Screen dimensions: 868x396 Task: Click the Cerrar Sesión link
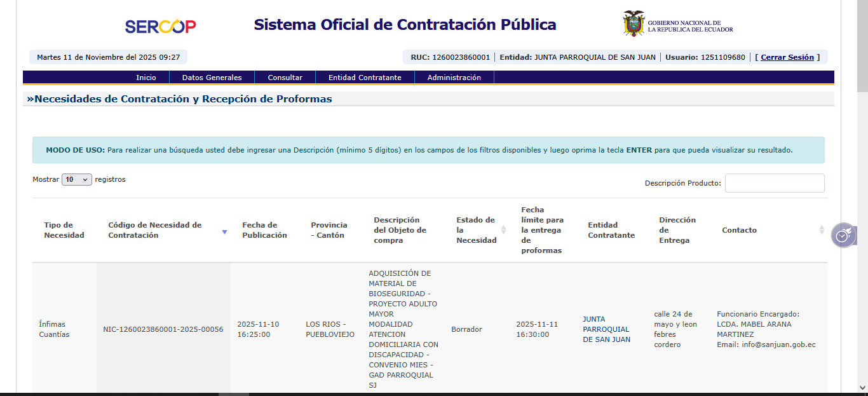pos(787,57)
